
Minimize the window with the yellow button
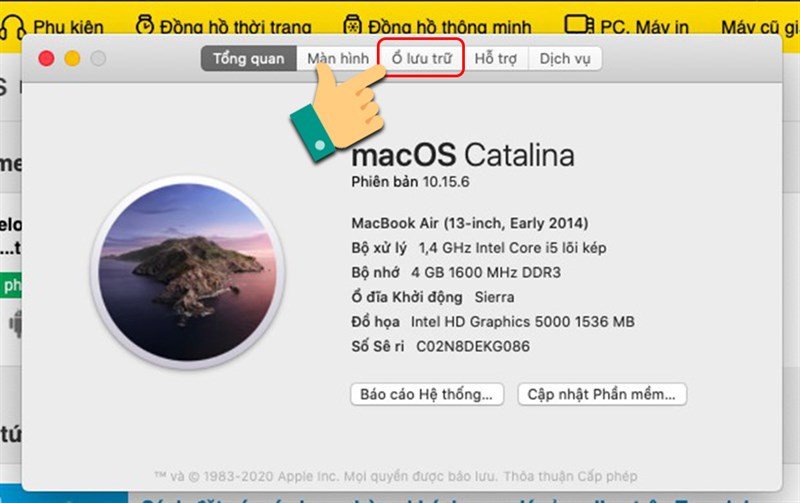click(x=72, y=59)
